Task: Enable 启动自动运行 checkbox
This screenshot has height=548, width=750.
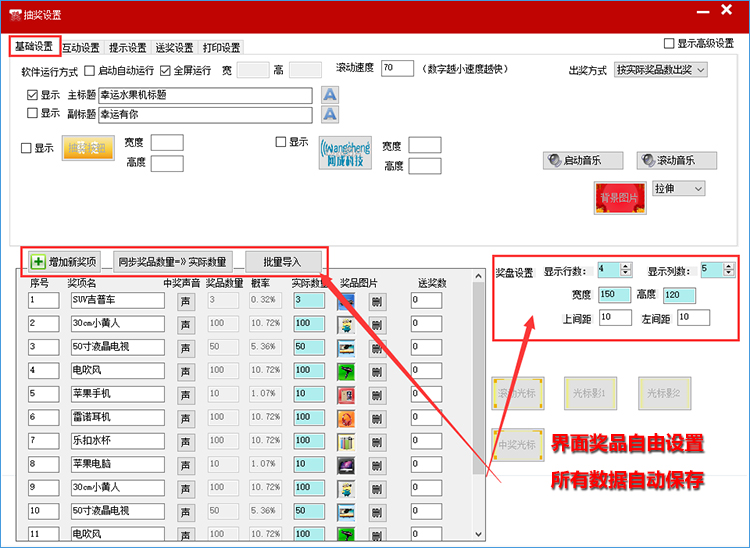Action: (90, 71)
